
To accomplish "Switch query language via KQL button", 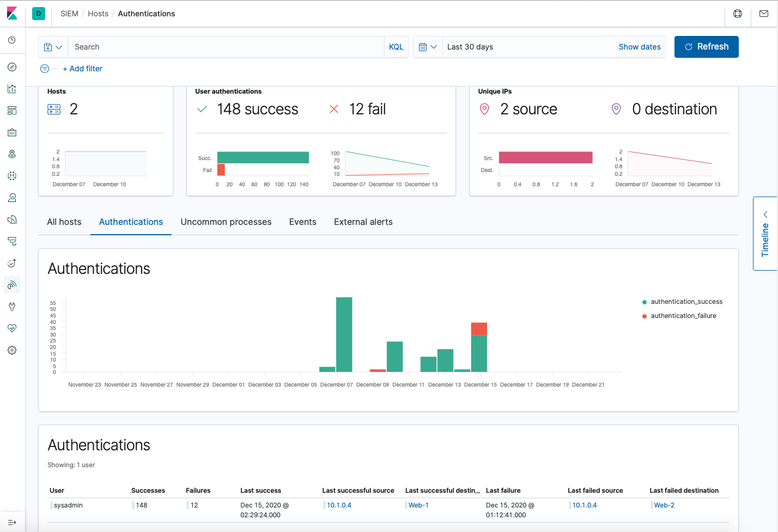I will (396, 47).
